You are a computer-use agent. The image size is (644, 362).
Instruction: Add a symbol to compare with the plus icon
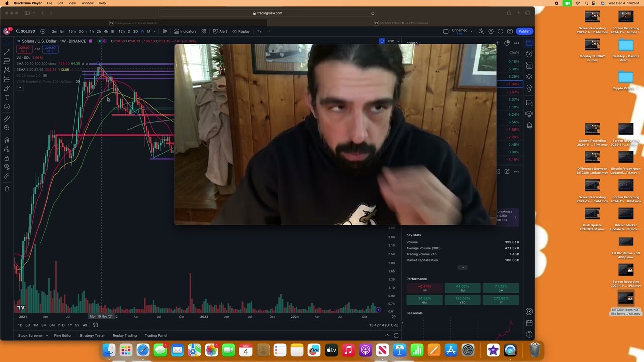[43, 31]
